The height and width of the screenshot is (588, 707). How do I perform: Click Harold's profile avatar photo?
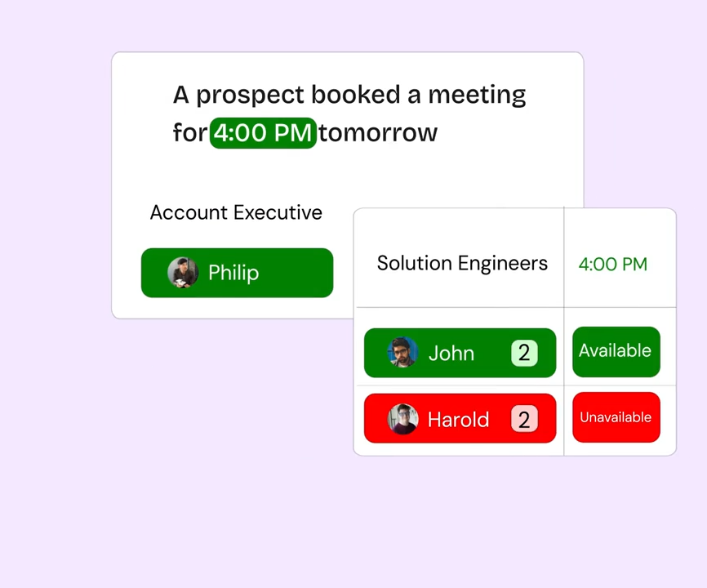pos(402,419)
